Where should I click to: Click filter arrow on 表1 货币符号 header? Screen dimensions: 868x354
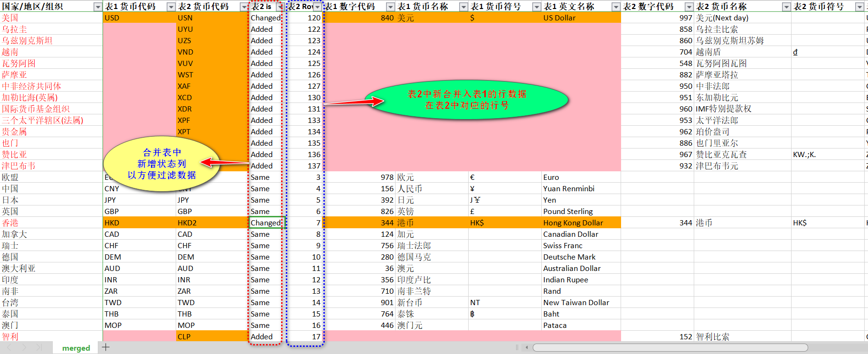537,7
